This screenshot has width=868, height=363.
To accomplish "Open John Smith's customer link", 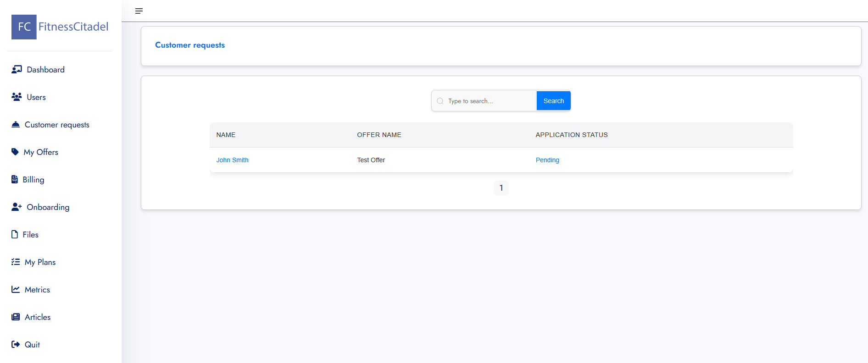I will 232,160.
